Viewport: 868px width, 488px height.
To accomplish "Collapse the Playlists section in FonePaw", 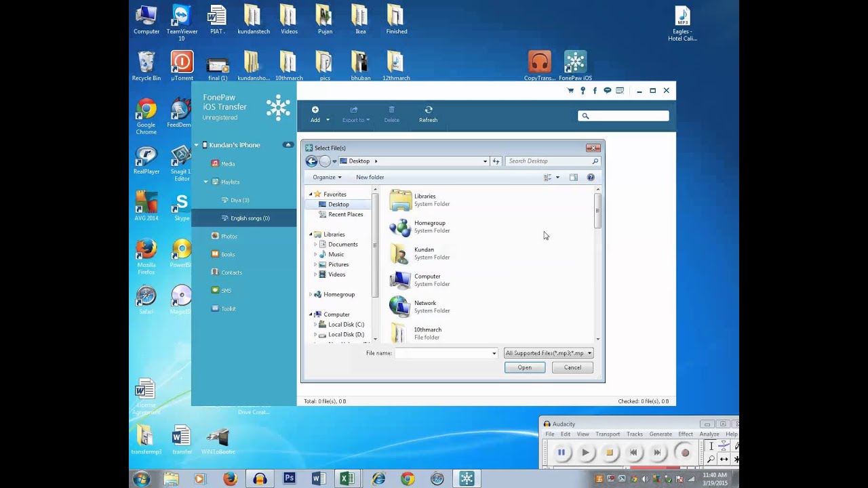I will click(x=206, y=182).
